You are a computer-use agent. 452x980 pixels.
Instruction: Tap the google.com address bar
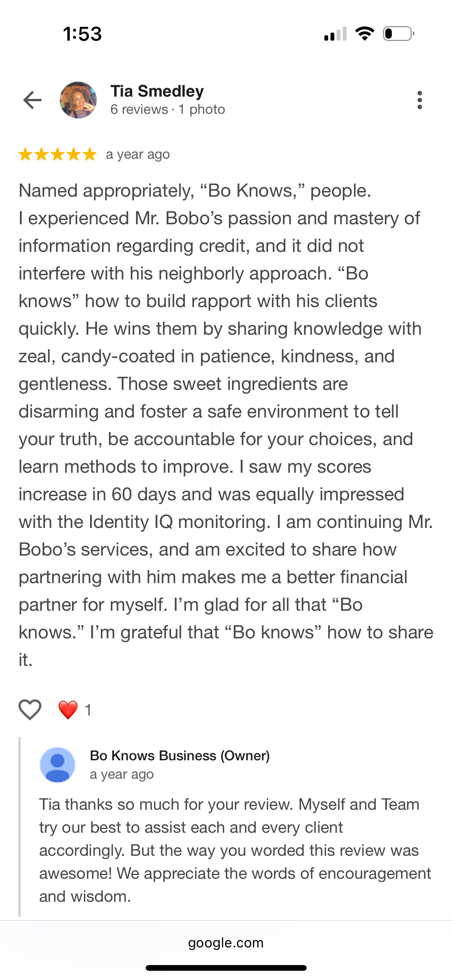click(x=226, y=943)
